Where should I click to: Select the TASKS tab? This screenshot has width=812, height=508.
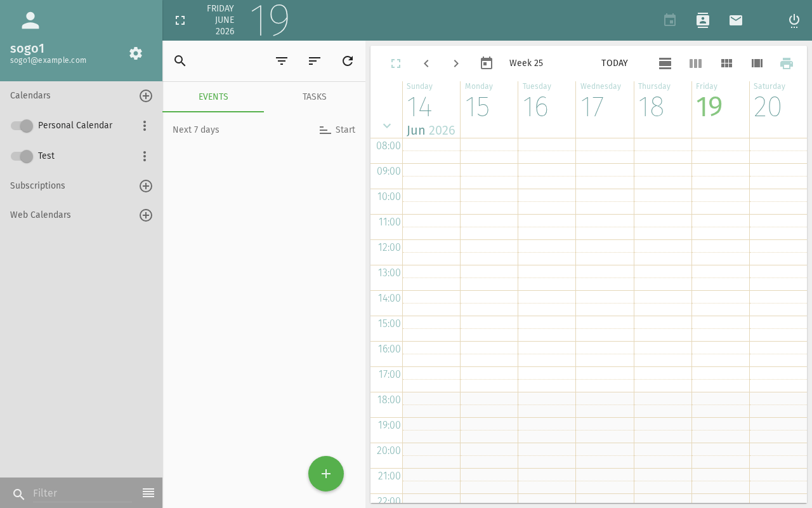pos(315,97)
